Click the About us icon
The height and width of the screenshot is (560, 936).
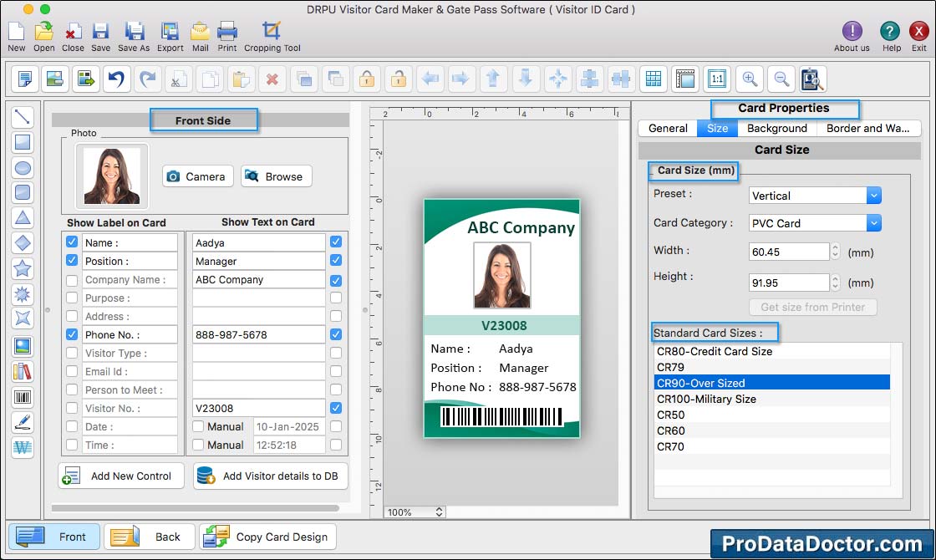[x=852, y=31]
